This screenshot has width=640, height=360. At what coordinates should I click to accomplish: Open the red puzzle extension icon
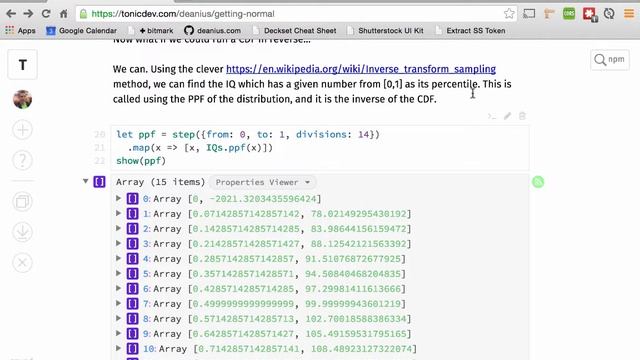[589, 14]
